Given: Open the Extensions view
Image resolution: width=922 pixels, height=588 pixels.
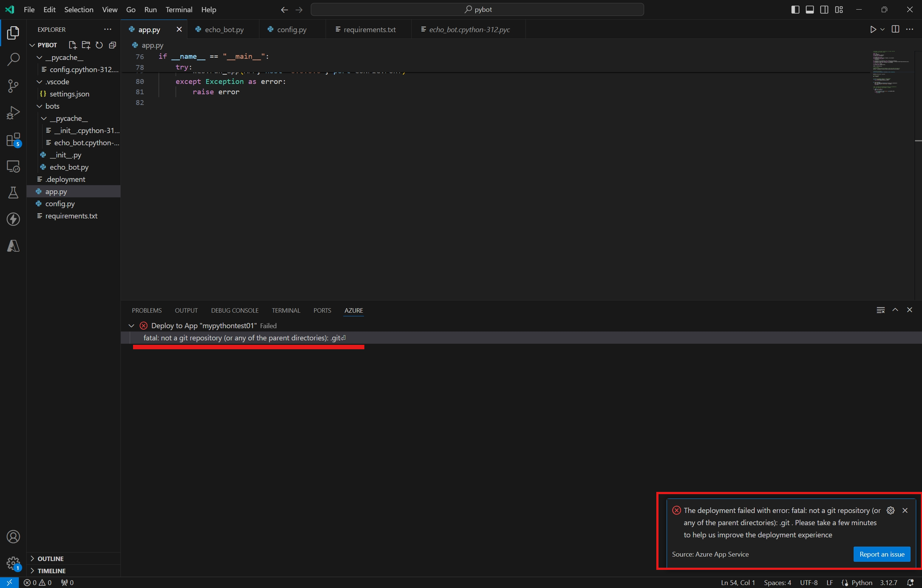Looking at the screenshot, I should [13, 140].
